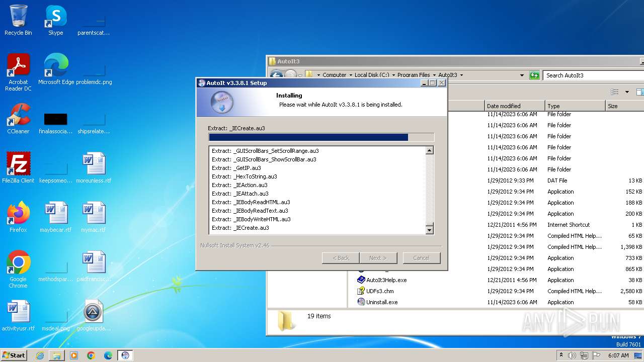This screenshot has width=644, height=362.
Task: Select the Microsoft Edge desktop shortcut
Action: (56, 69)
